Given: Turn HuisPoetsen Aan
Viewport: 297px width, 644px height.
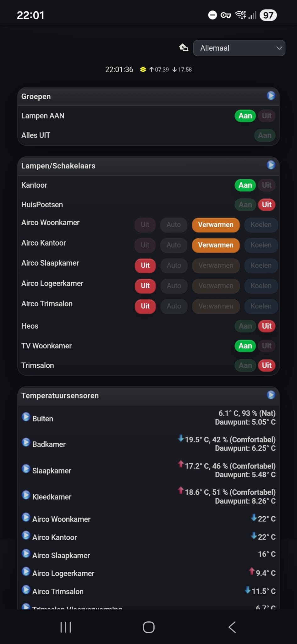Looking at the screenshot, I should (x=245, y=205).
